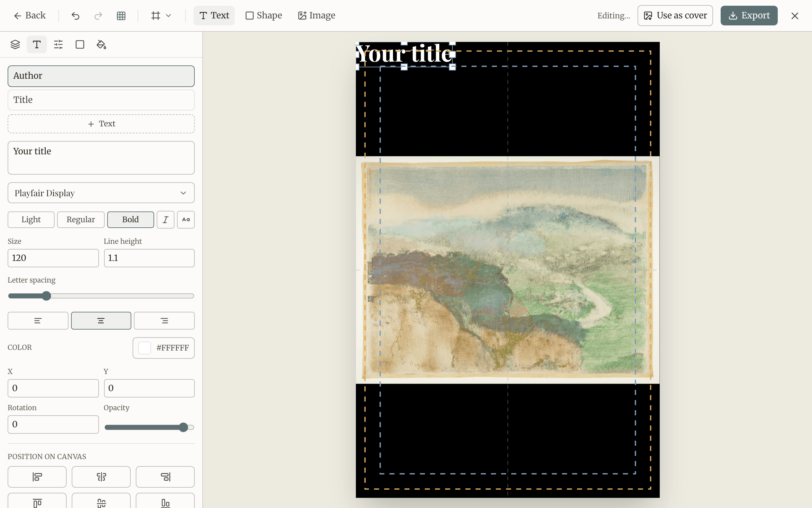Open the Playfair Display font dropdown

tap(101, 193)
